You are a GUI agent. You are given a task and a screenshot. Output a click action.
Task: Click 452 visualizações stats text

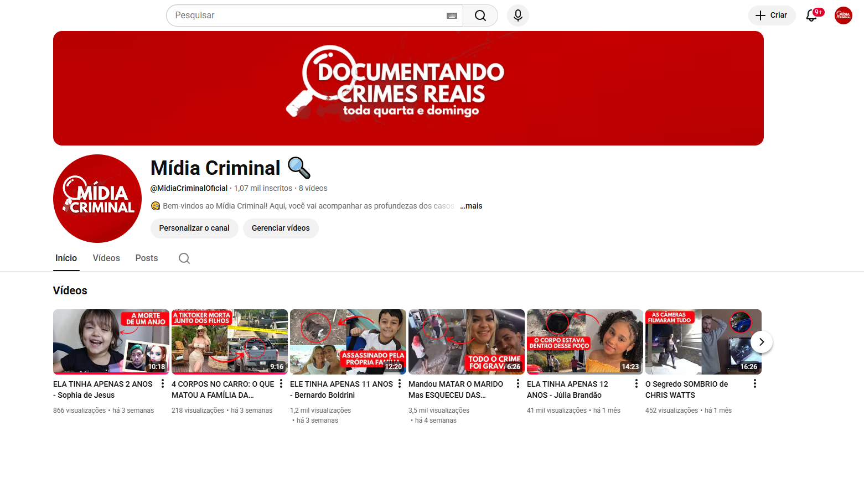(x=671, y=411)
